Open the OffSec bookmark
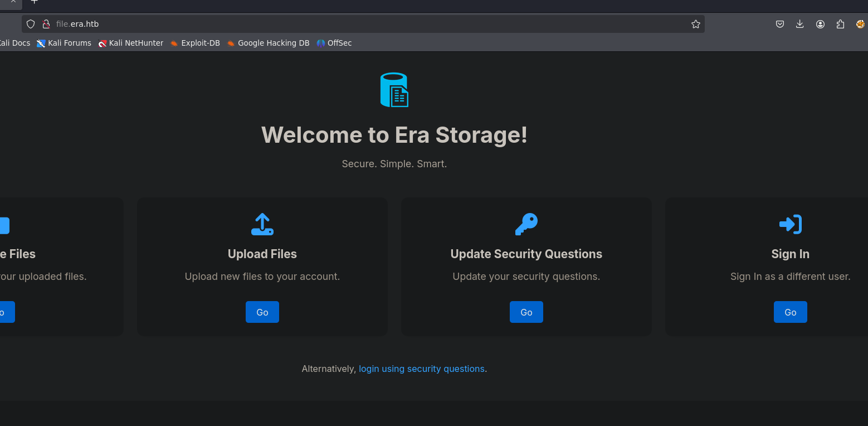Image resolution: width=868 pixels, height=426 pixels. tap(334, 43)
